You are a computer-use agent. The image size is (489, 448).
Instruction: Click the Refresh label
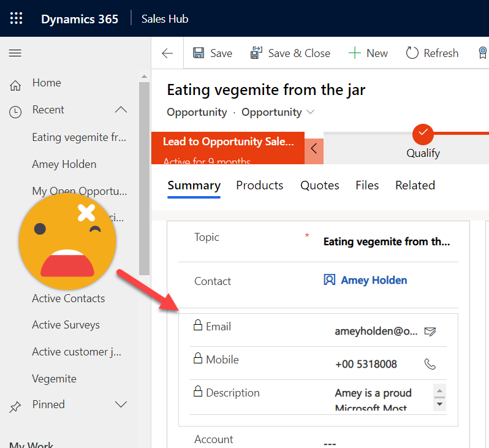(x=441, y=53)
